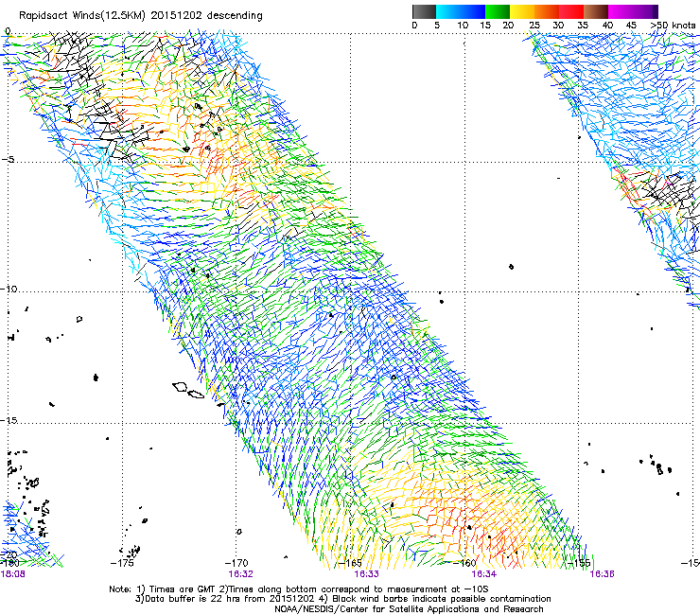Viewport: 700px width, 615px height.
Task: Click the purple '16:32' time label
Action: point(240,574)
